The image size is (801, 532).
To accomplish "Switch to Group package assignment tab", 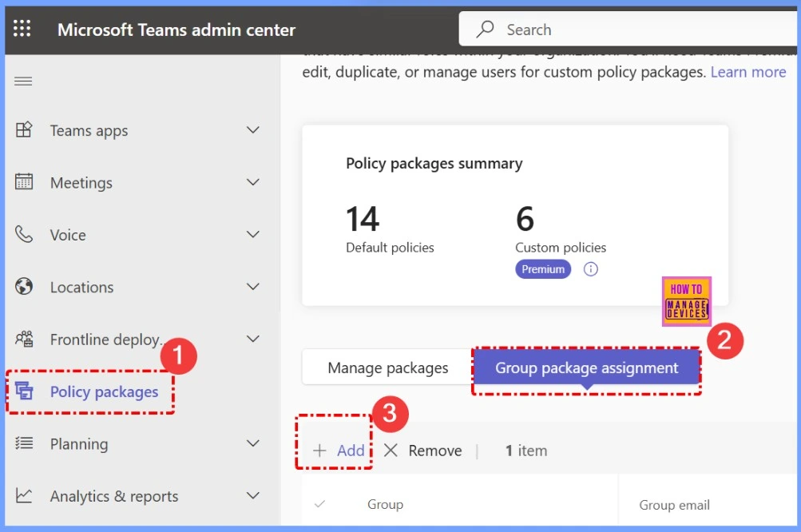I will 586,367.
